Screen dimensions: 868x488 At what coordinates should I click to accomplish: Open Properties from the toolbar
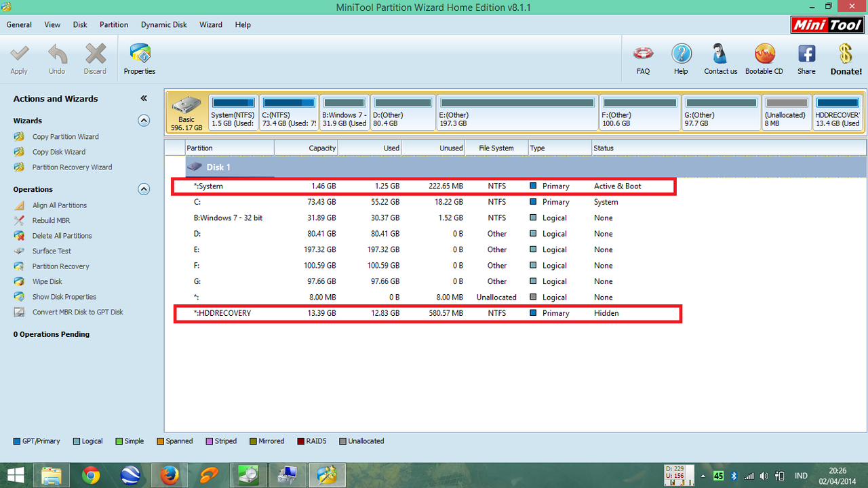(x=140, y=60)
